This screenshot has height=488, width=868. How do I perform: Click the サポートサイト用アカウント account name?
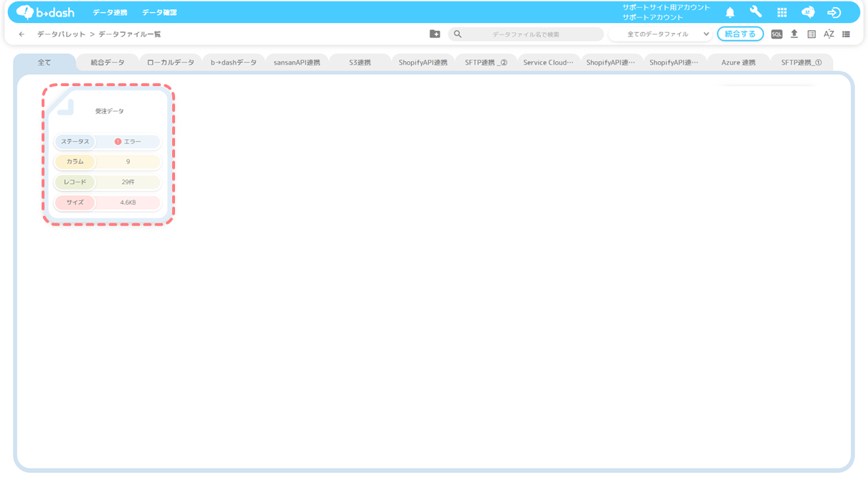[x=666, y=7]
